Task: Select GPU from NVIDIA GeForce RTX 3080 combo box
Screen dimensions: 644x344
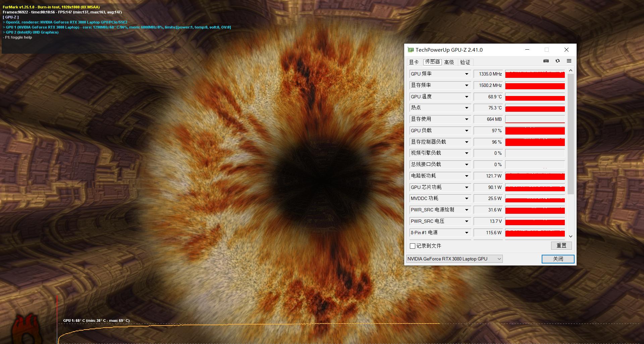Action: [x=454, y=259]
